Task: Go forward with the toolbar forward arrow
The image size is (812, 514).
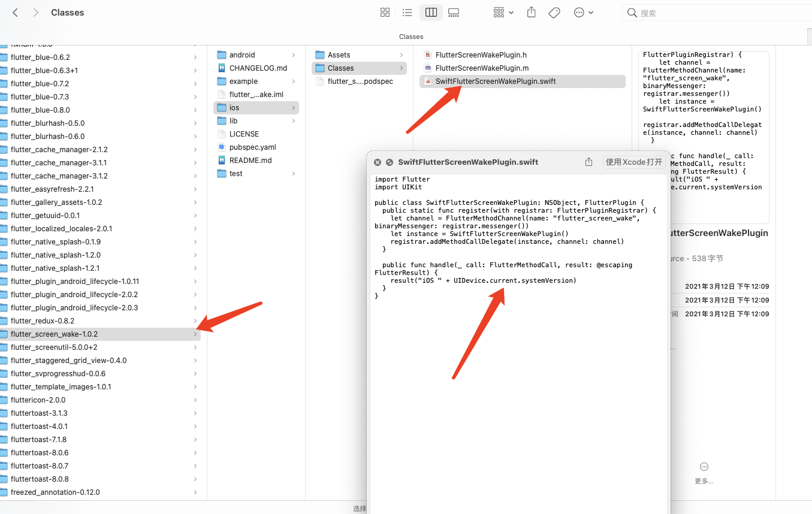Action: click(36, 13)
